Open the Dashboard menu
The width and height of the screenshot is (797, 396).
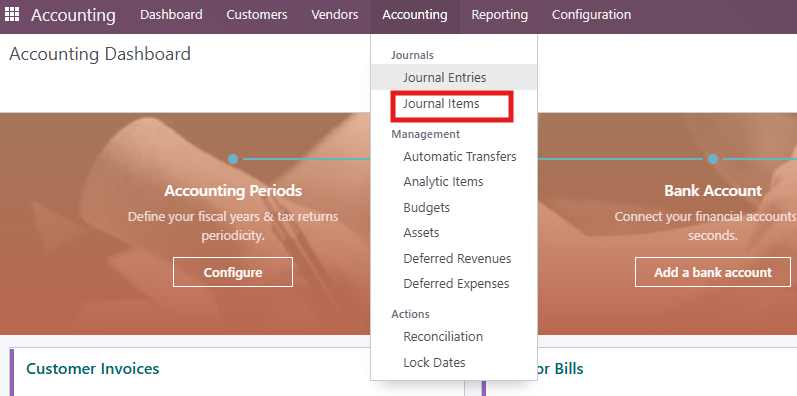171,15
